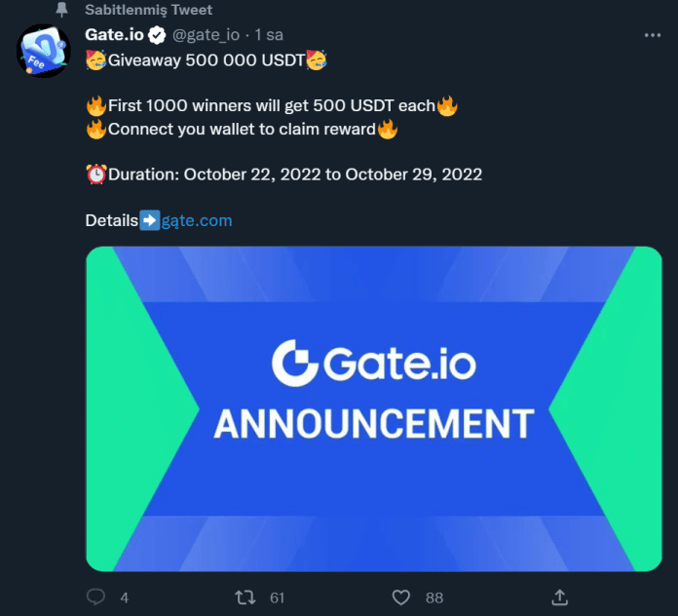Click the @gate_io handle
This screenshot has width=678, height=616.
point(207,36)
